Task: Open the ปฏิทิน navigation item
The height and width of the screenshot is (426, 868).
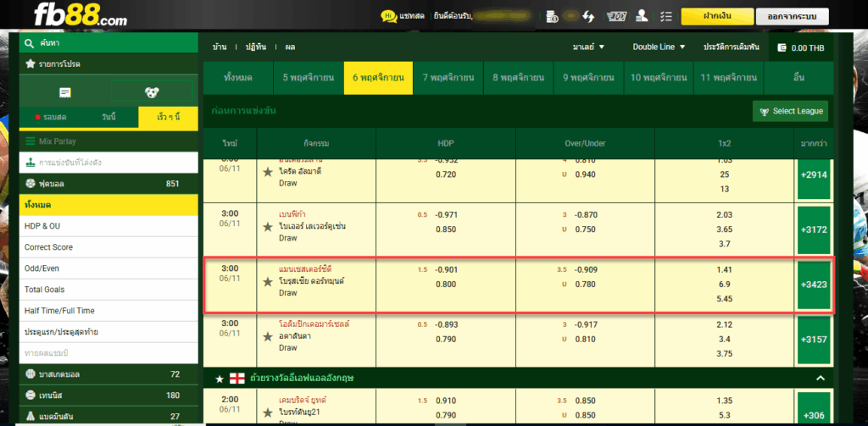Action: [x=256, y=47]
